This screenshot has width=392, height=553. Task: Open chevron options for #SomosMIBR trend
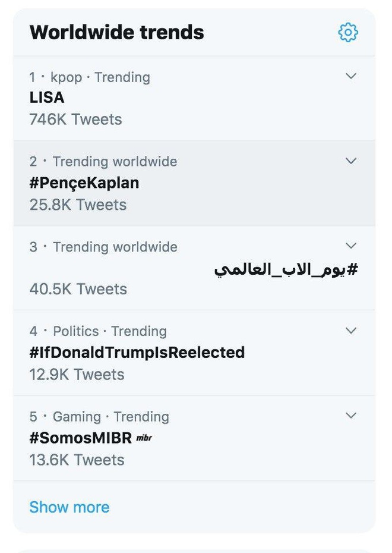point(351,415)
